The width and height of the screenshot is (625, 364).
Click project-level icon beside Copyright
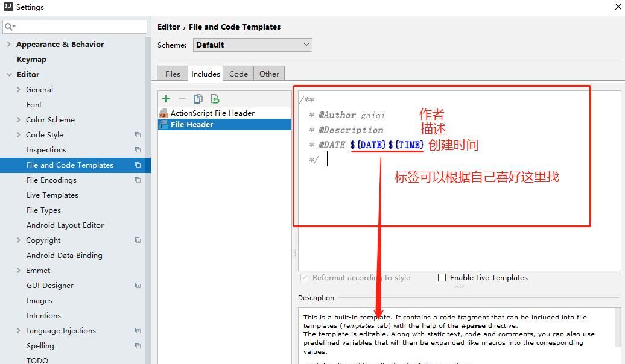tap(138, 240)
